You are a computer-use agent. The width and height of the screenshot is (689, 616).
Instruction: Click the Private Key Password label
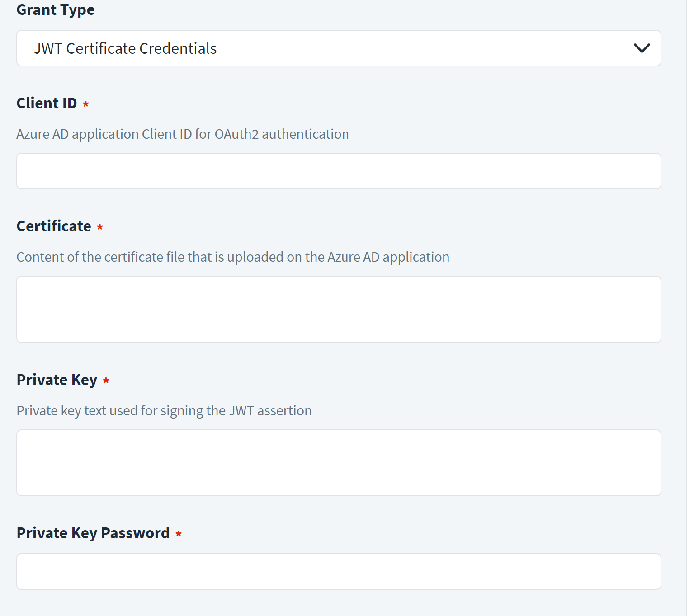(93, 533)
